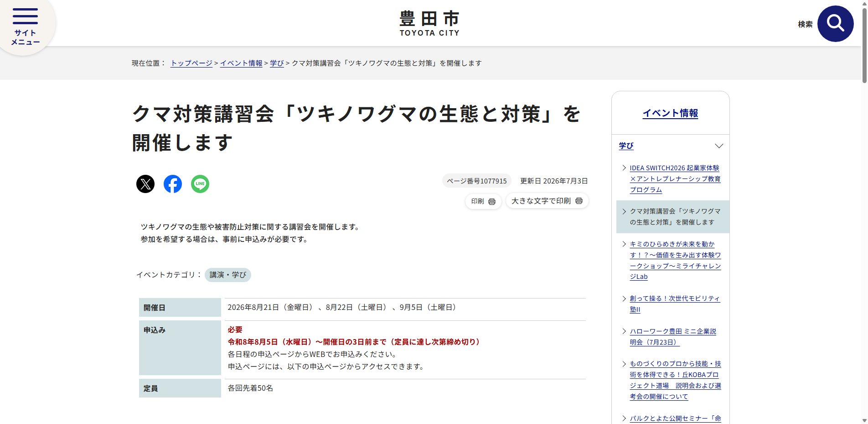This screenshot has height=424, width=868.
Task: Click the 開催日 table header cell
Action: point(180,308)
